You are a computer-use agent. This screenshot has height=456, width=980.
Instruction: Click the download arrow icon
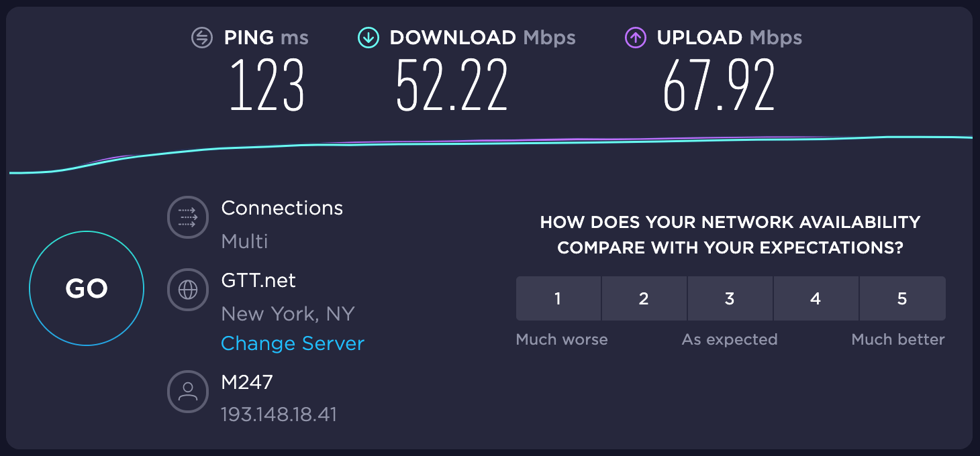coord(368,38)
